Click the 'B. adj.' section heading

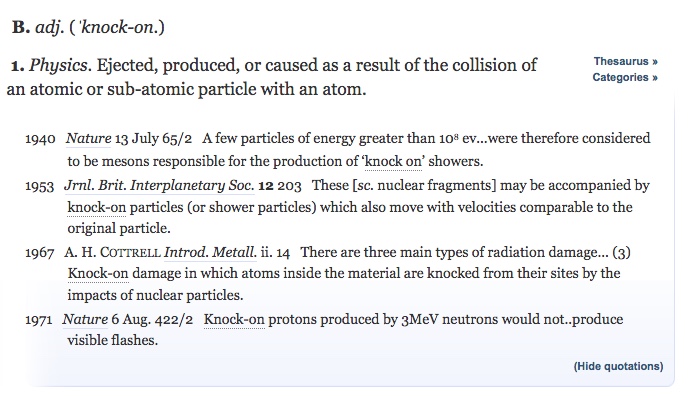pos(38,28)
